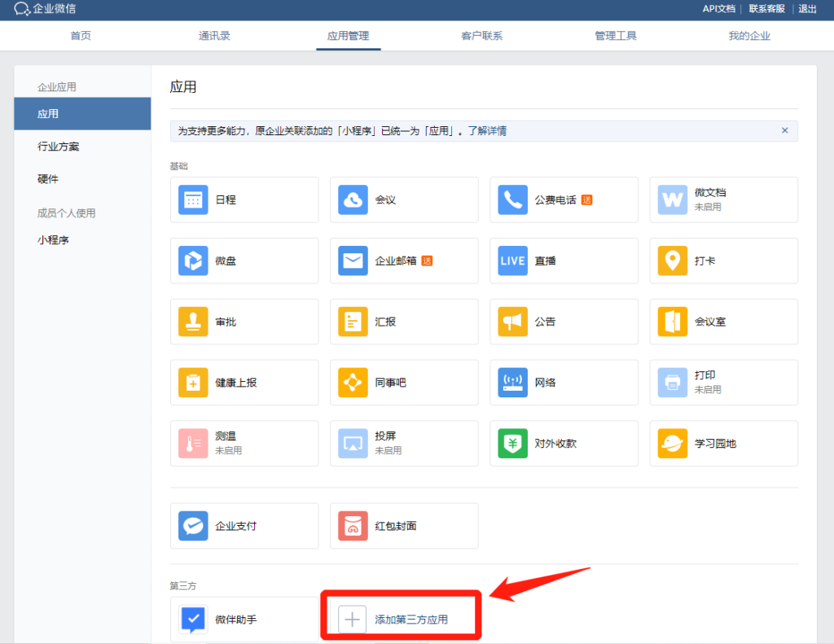Switch to the 通讯录 tab
The height and width of the screenshot is (644, 834).
pos(214,36)
